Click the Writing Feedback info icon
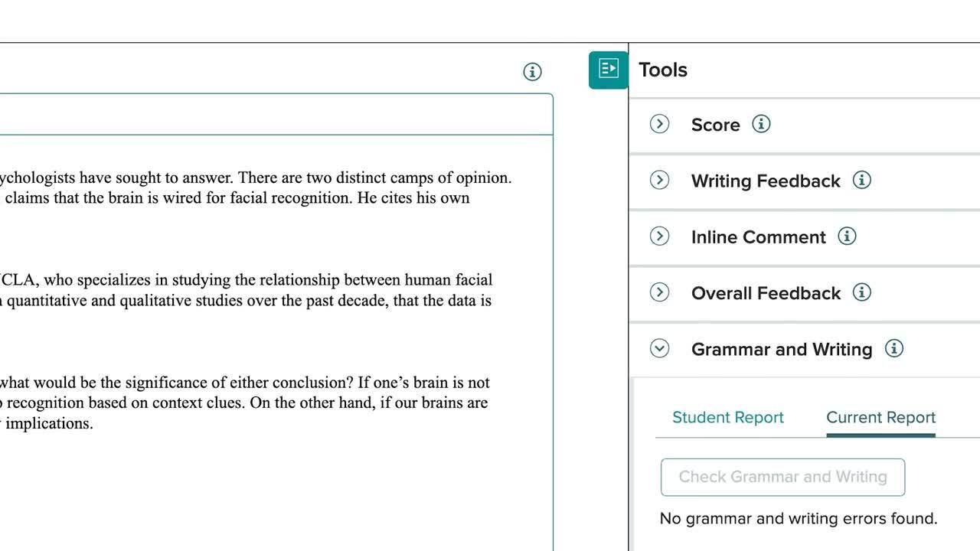This screenshot has width=980, height=551. [x=861, y=180]
